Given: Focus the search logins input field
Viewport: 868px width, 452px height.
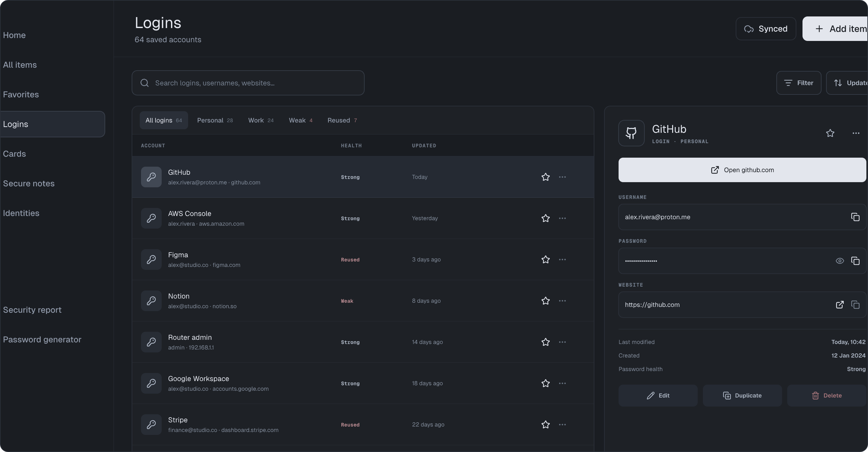Looking at the screenshot, I should point(248,83).
